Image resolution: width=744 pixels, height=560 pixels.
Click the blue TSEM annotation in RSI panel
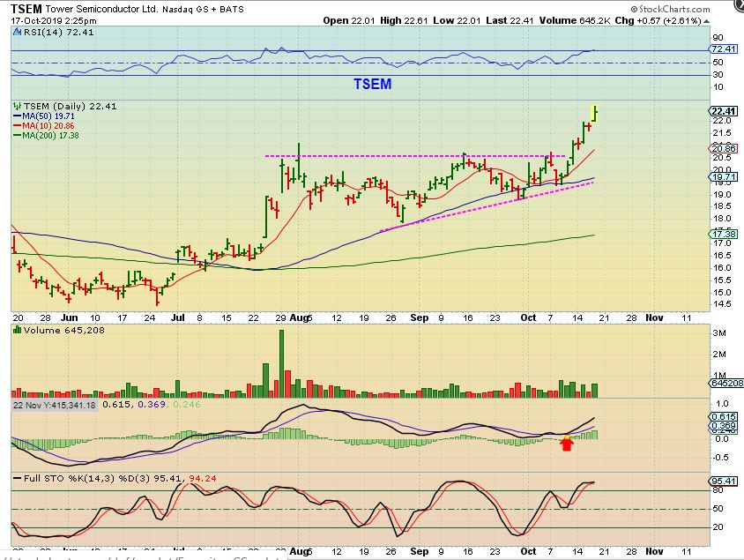point(372,85)
